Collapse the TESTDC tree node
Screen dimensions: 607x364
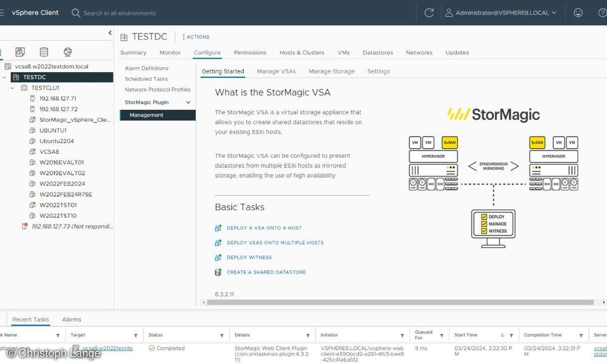pyautogui.click(x=5, y=77)
